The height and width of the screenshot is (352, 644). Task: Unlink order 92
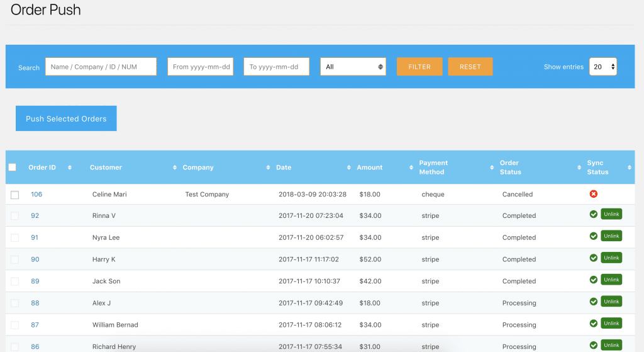point(611,214)
